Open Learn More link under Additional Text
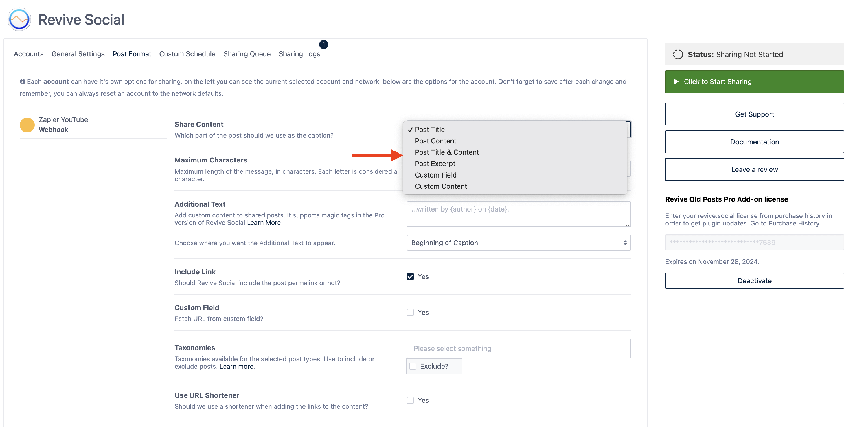This screenshot has height=427, width=868. [x=264, y=223]
